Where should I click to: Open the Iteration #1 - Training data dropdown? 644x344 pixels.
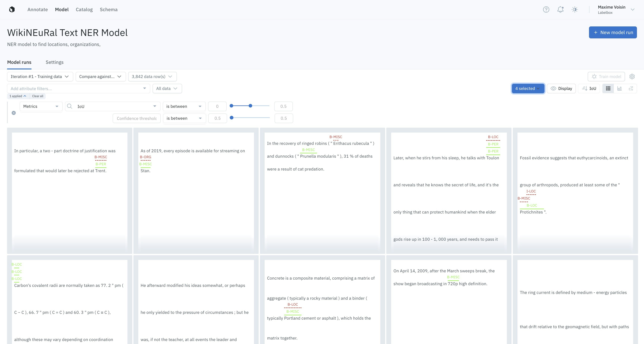pos(40,77)
